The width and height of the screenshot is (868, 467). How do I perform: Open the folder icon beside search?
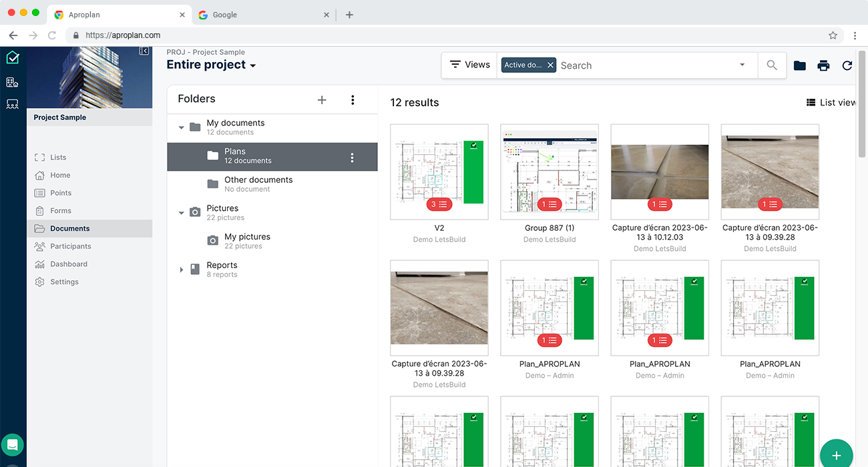click(799, 65)
